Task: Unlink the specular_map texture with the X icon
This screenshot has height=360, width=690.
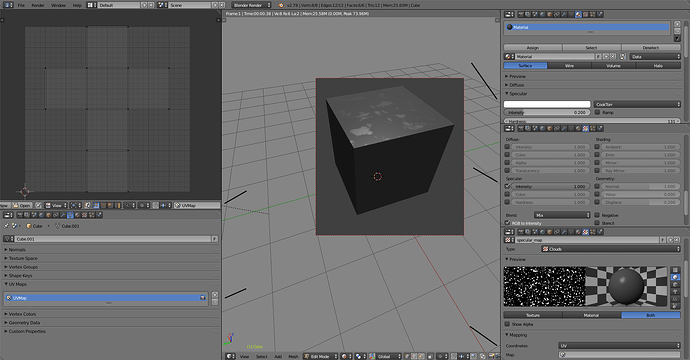Action: click(x=678, y=240)
